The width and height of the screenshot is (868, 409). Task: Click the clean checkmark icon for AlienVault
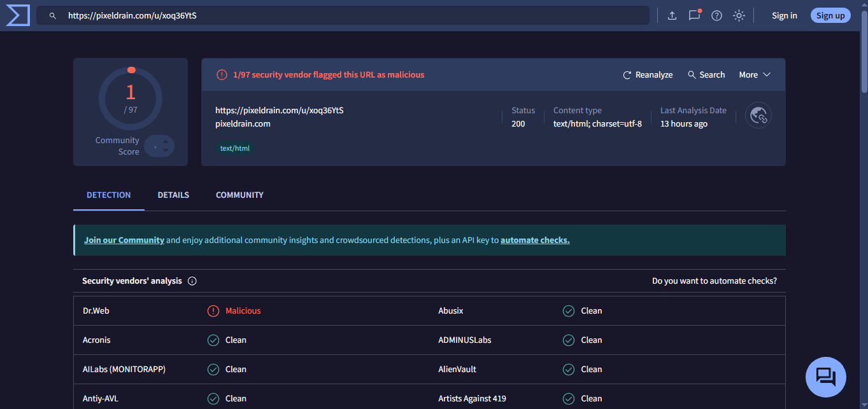pos(569,370)
